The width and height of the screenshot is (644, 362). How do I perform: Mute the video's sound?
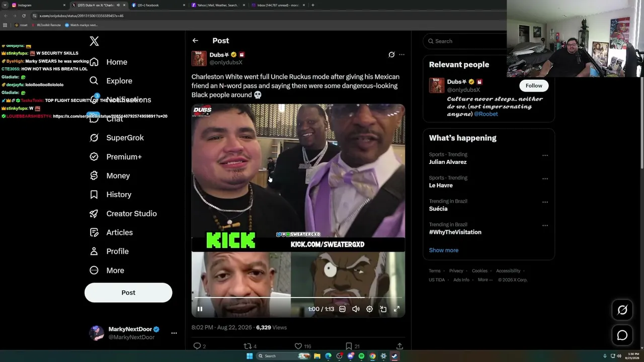(356, 309)
